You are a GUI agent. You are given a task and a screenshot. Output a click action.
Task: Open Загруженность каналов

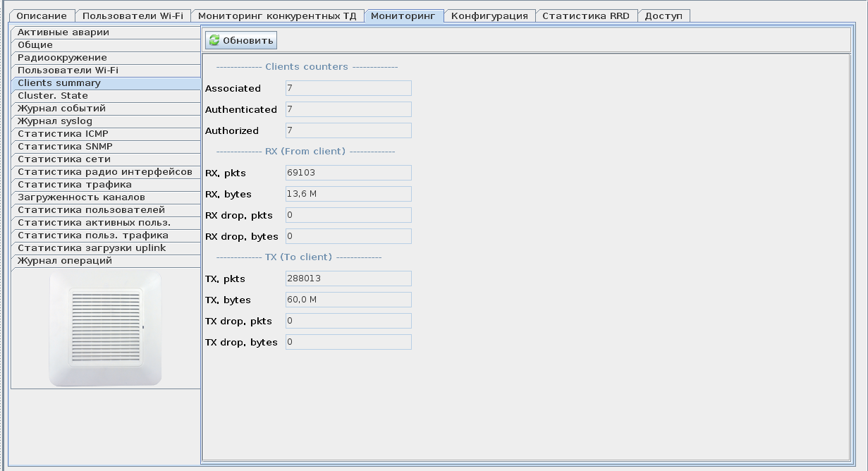[x=106, y=197]
